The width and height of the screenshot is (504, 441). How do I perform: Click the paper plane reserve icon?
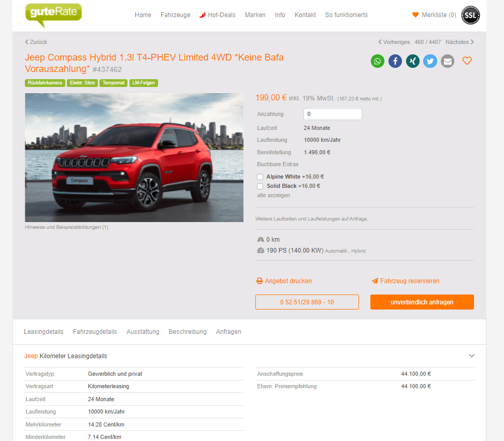point(375,281)
